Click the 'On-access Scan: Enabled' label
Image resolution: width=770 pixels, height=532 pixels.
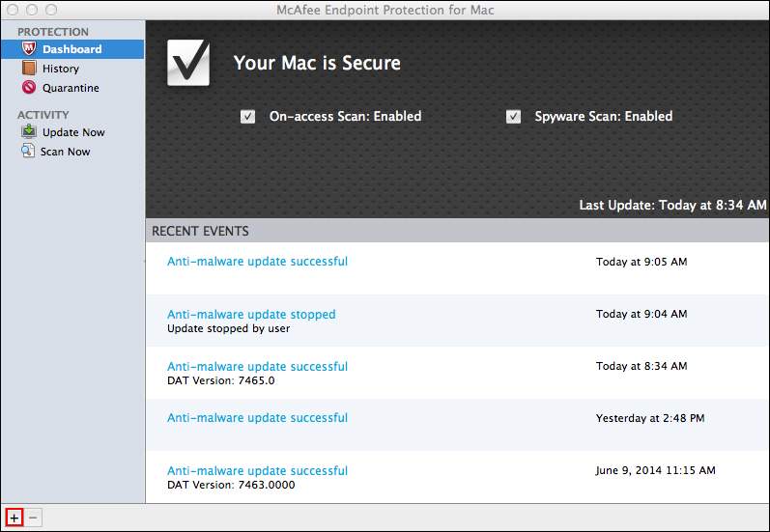point(345,116)
